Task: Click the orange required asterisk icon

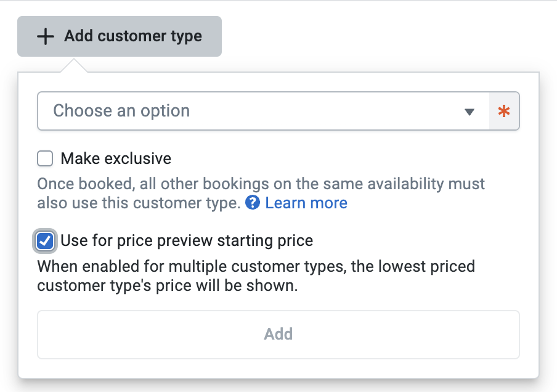Action: (504, 112)
